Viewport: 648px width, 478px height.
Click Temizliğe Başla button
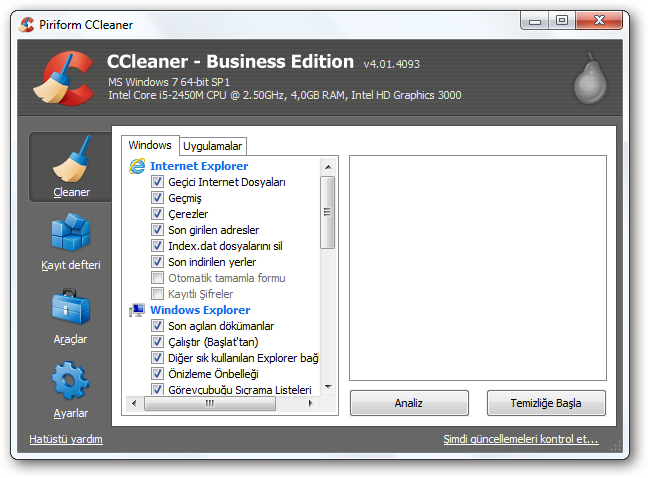(546, 403)
